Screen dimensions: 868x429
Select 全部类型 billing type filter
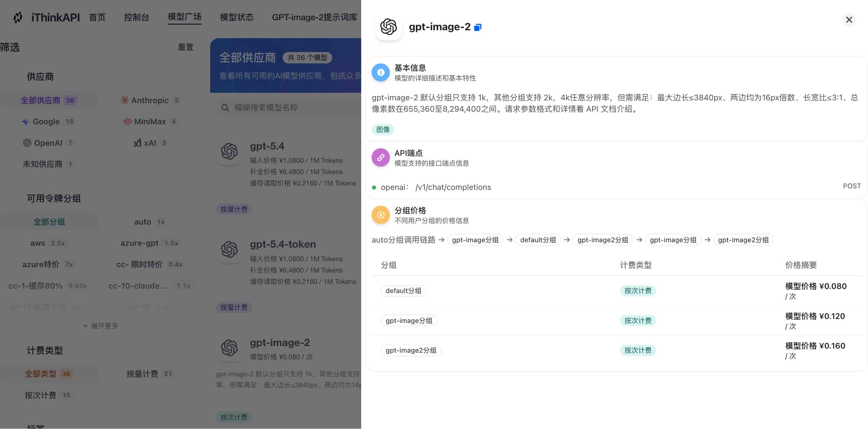point(49,374)
